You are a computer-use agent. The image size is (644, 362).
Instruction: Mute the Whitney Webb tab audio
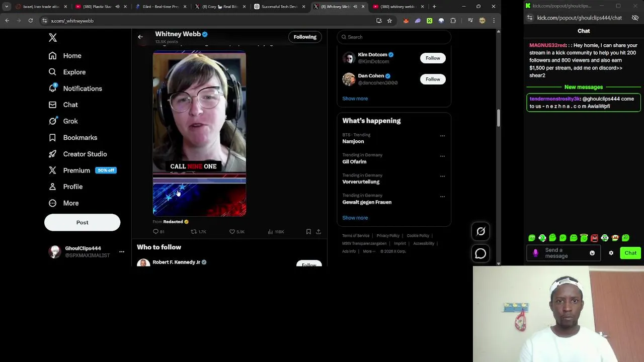(355, 7)
